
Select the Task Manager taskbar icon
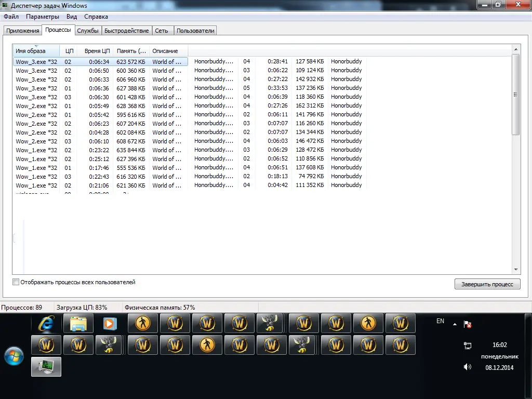(x=46, y=366)
